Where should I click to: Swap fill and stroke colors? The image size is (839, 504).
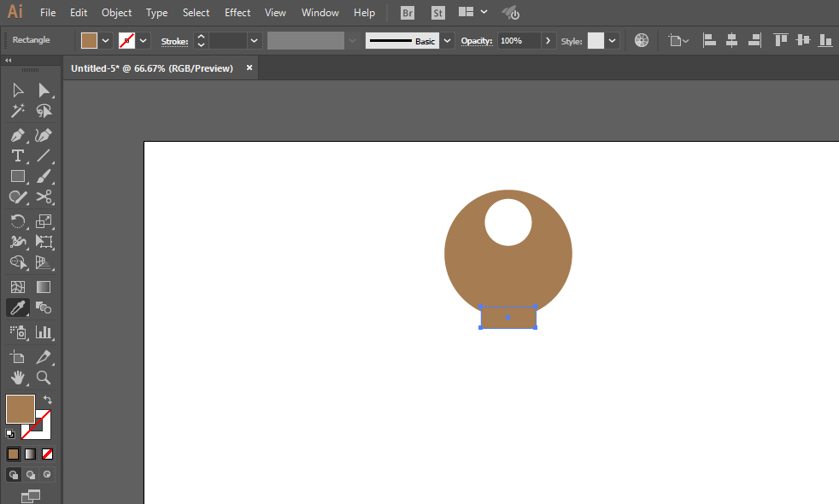[48, 400]
